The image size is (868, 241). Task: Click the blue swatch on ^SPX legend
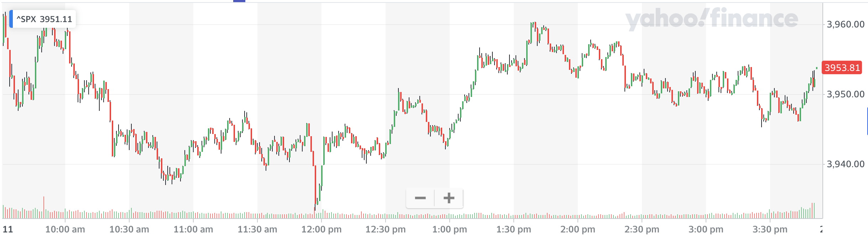point(11,19)
